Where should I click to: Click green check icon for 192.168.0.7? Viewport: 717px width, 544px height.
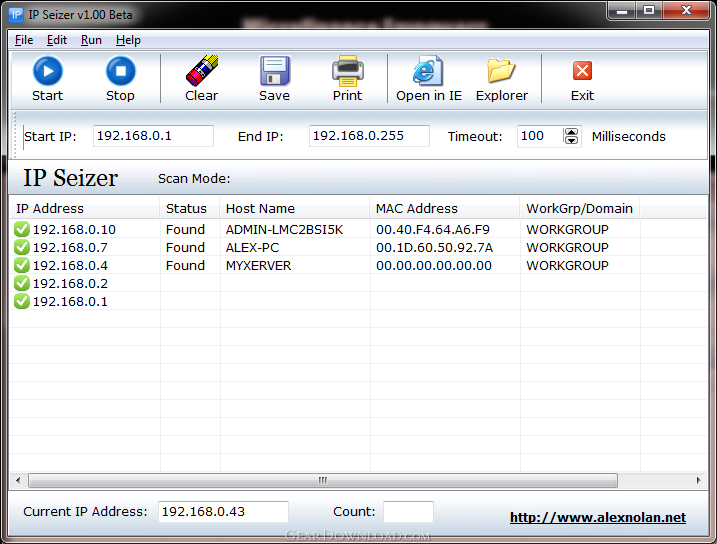pyautogui.click(x=21, y=247)
